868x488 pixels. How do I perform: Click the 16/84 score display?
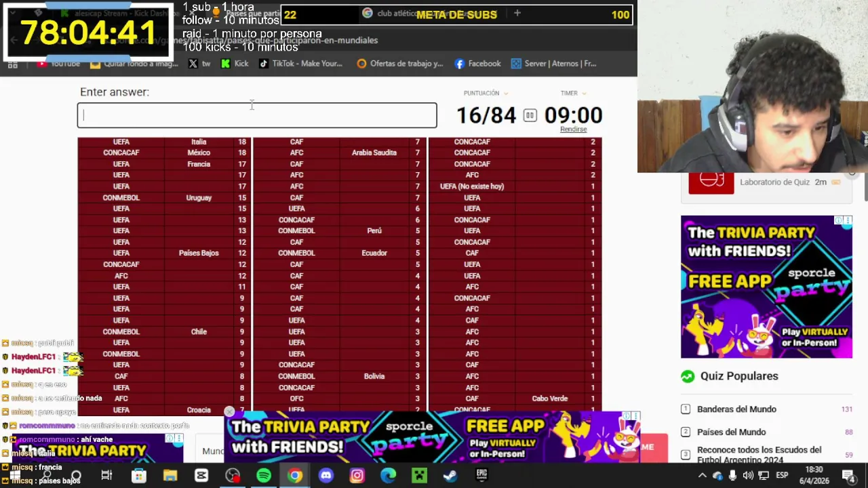(486, 115)
